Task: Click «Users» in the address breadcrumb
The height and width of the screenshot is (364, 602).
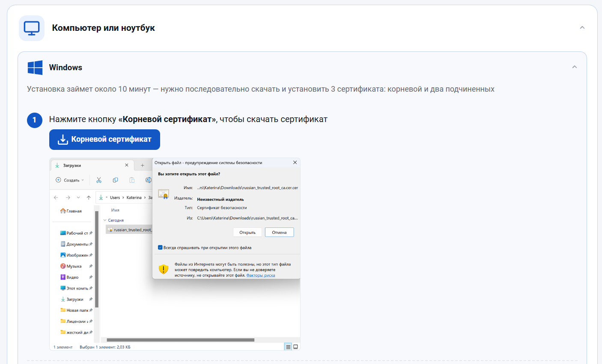Action: click(115, 197)
